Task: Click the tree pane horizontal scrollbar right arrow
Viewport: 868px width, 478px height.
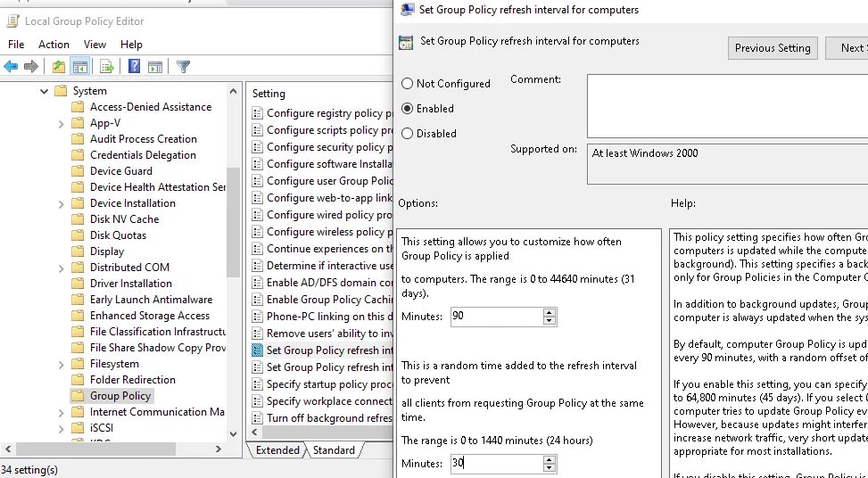Action: [x=219, y=449]
